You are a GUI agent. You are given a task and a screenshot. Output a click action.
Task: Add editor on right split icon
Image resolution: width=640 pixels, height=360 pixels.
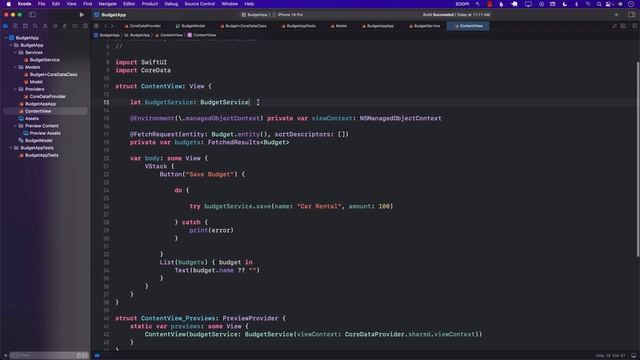[x=634, y=26]
